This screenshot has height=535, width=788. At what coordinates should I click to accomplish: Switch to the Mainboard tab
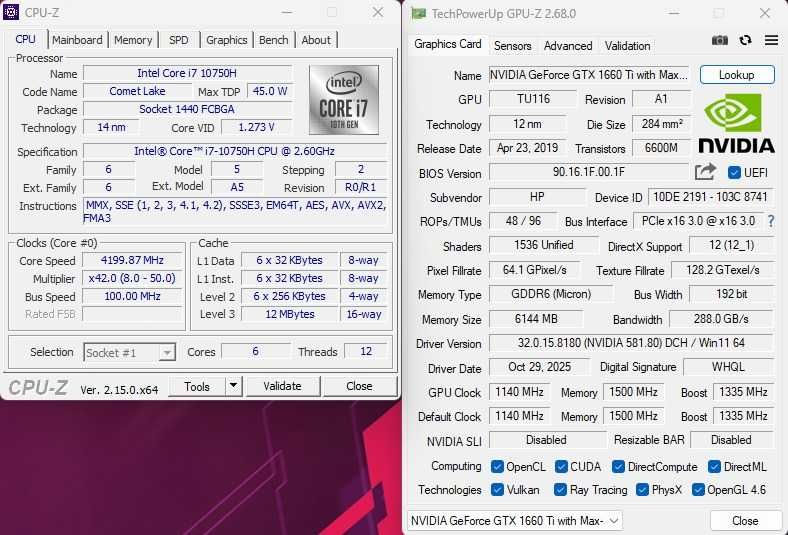click(x=77, y=40)
